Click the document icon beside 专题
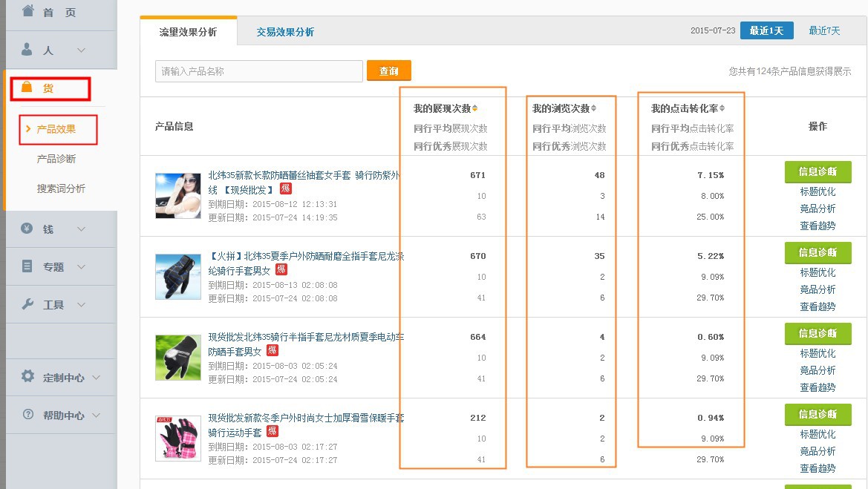This screenshot has height=489, width=868. pyautogui.click(x=27, y=266)
